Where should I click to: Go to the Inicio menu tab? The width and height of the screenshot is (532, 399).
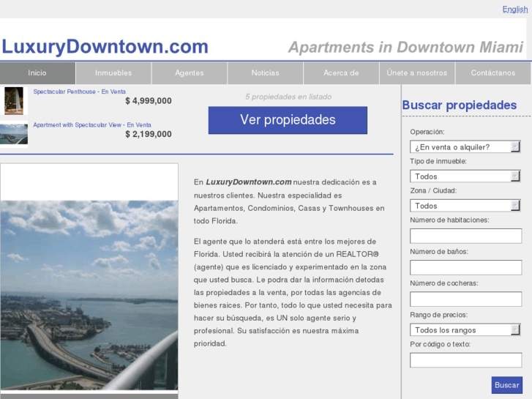(x=37, y=73)
